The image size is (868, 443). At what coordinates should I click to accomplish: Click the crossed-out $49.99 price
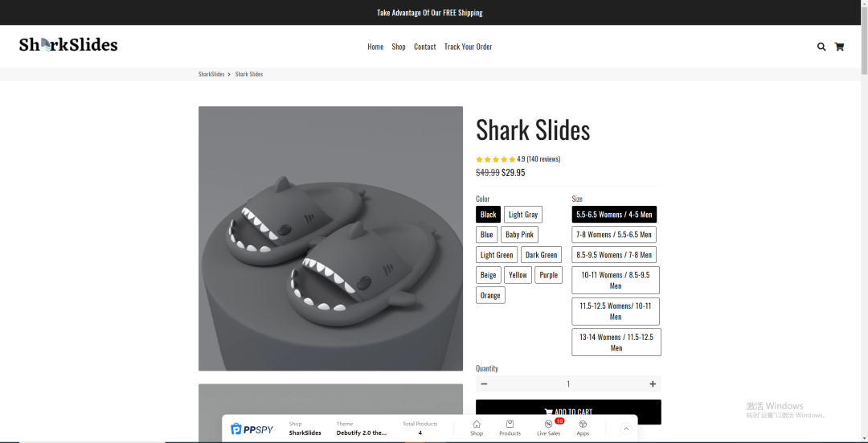(x=488, y=173)
